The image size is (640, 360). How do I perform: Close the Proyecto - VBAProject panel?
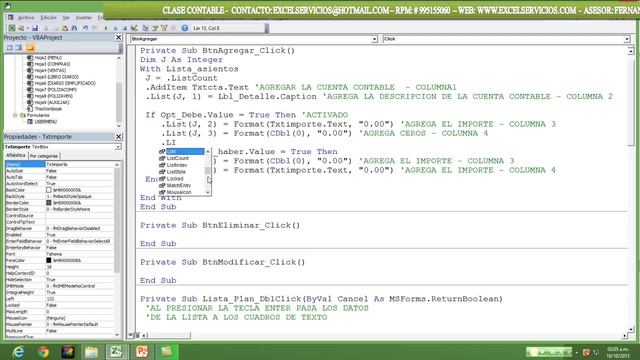click(118, 38)
